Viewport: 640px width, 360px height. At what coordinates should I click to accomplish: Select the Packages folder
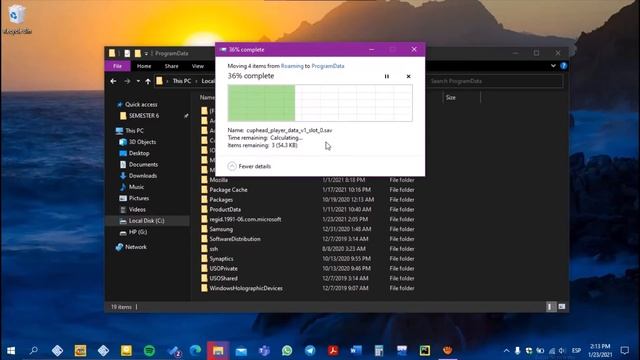pos(221,200)
